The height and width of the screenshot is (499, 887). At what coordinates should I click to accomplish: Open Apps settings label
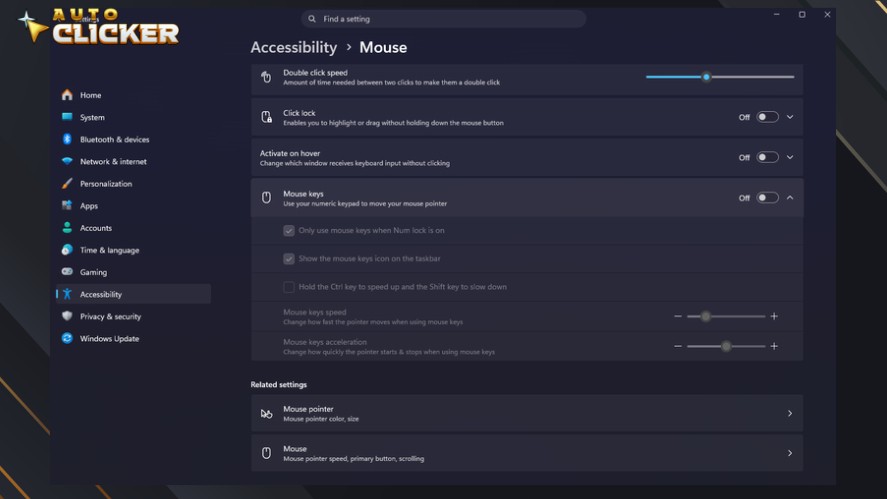(89, 206)
